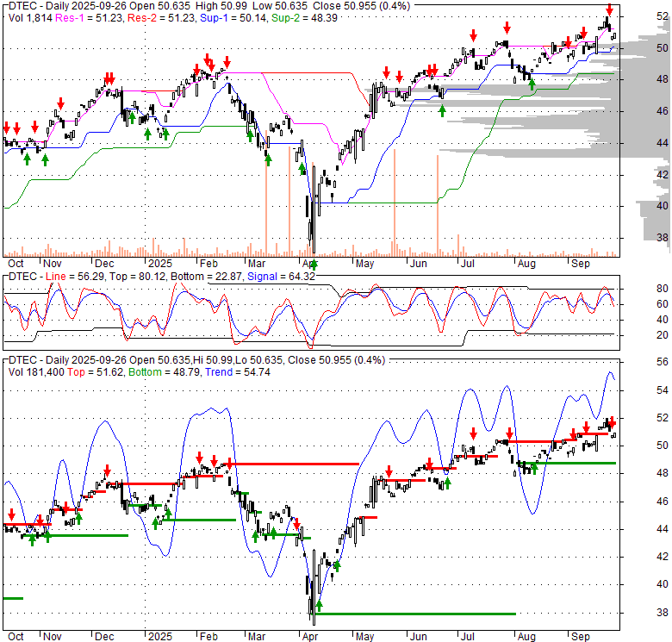Screen dimensions: 672x642
Task: Click 2025 on lower chart time axis
Action: coord(160,637)
